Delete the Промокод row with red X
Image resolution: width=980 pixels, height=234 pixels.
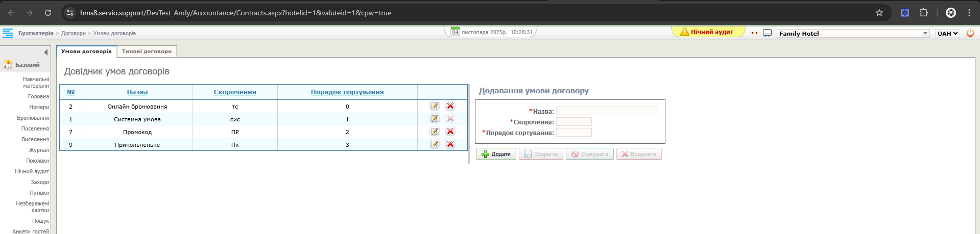pyautogui.click(x=450, y=132)
